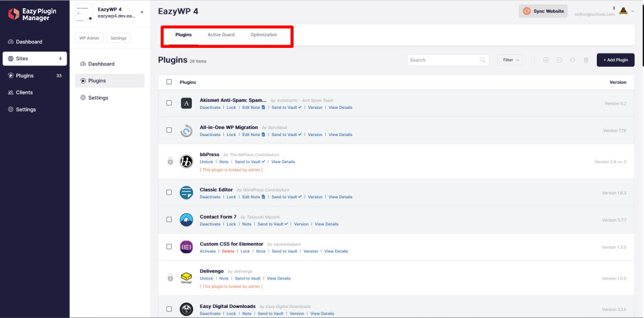Toggle the select-all plugins checkbox

(169, 82)
